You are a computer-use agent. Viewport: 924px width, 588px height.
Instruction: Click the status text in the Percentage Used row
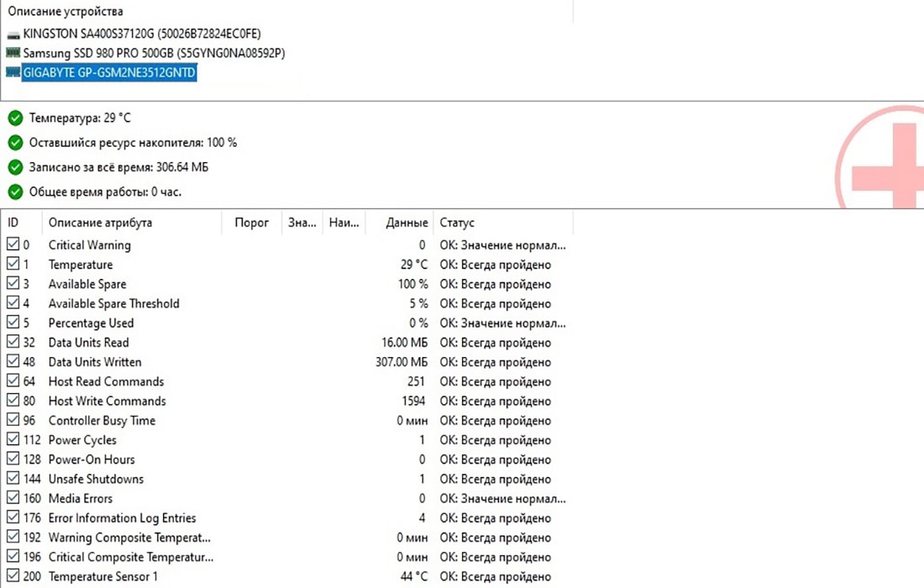pyautogui.click(x=502, y=323)
